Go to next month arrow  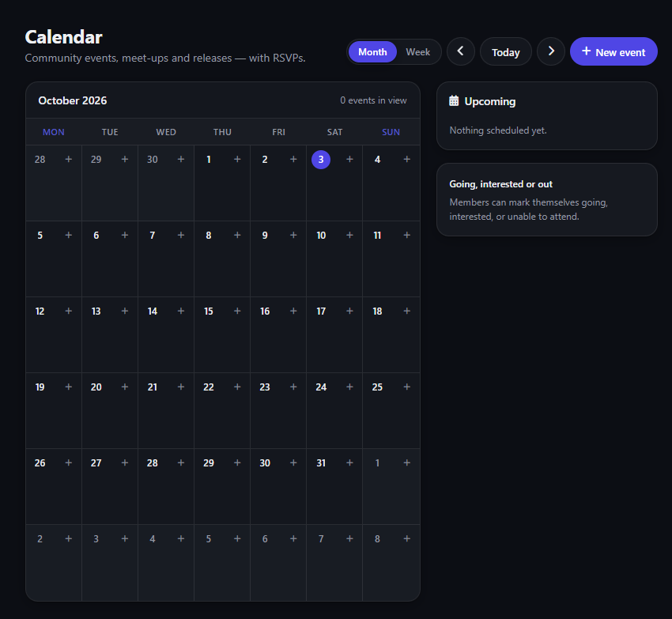[551, 51]
